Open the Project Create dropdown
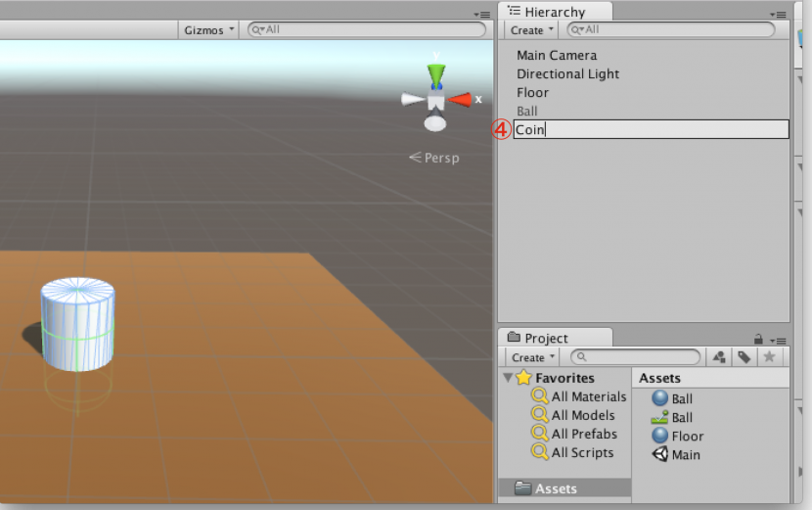 (534, 357)
